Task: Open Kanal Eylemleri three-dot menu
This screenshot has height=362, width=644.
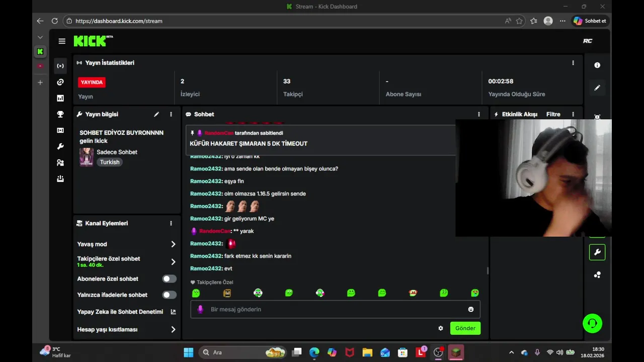Action: tap(171, 223)
